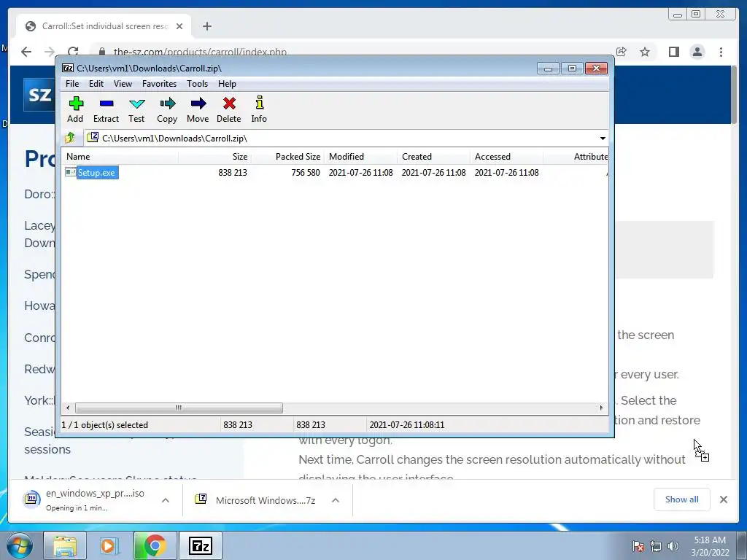Click the right scroll arrow in file list
This screenshot has width=747, height=560.
[x=601, y=408]
